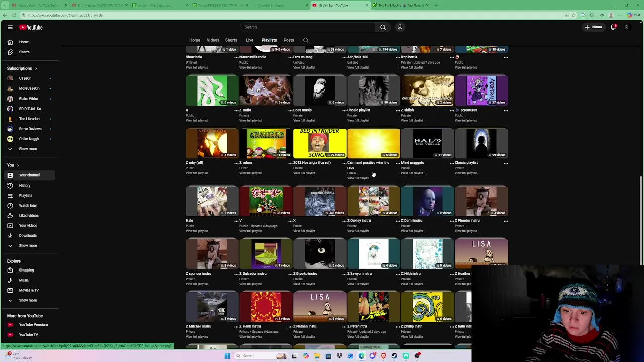Switch to the Posts tab
Viewport: 644px width, 362px height.
[x=289, y=40]
